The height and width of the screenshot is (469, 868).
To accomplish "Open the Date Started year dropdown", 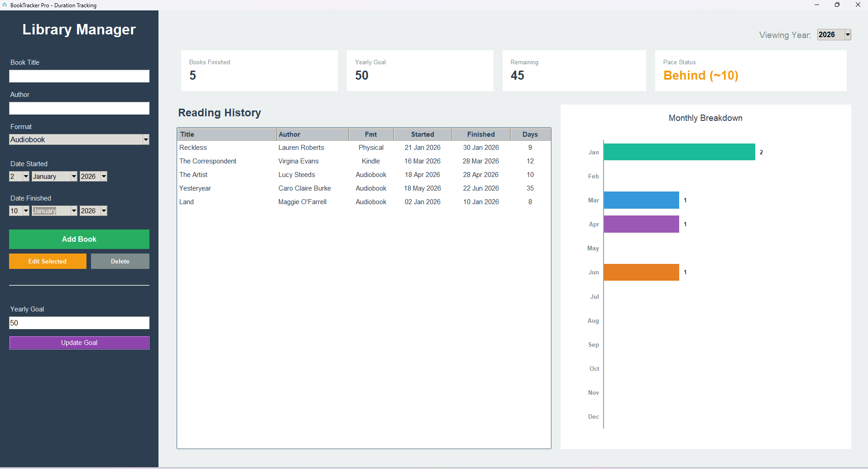I will click(94, 177).
